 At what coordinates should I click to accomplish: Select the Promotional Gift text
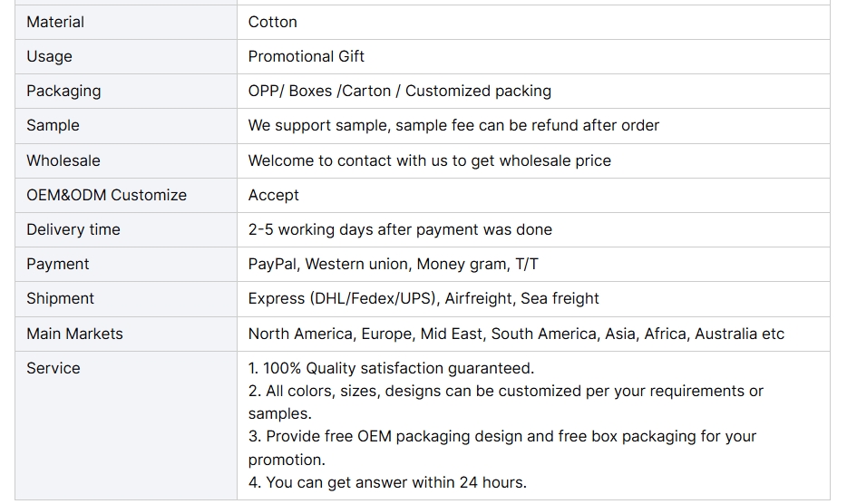click(307, 57)
